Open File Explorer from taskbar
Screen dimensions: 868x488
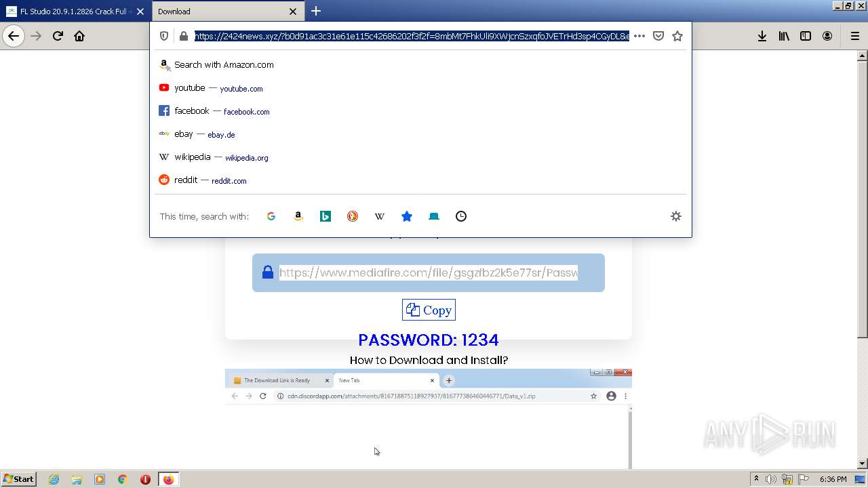(x=77, y=479)
